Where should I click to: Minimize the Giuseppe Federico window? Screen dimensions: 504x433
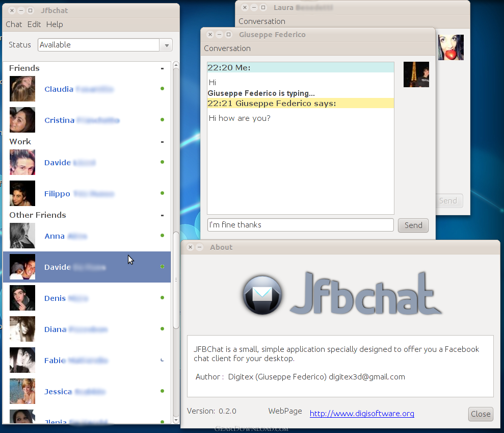[x=219, y=34]
